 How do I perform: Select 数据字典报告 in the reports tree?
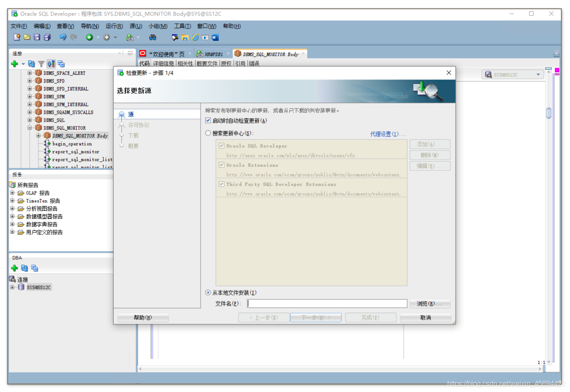click(42, 224)
